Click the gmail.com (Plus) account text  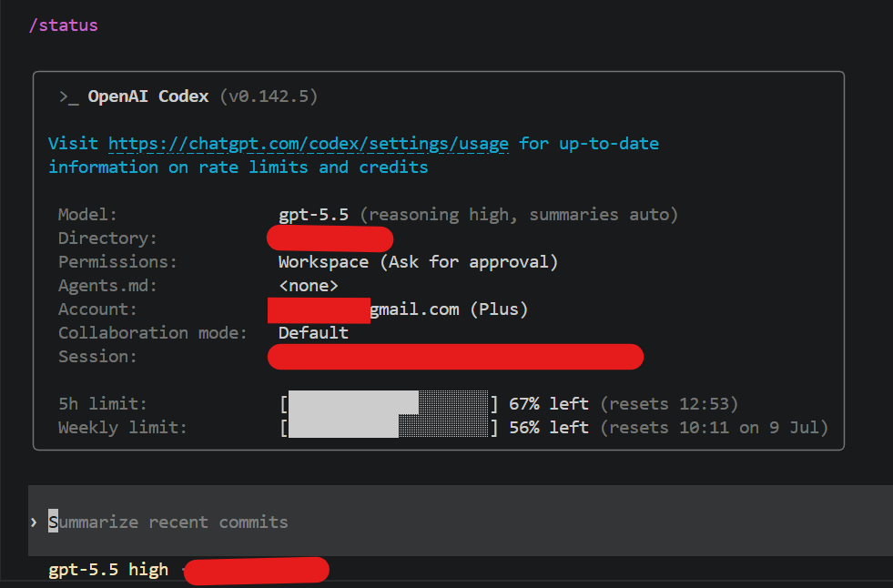449,309
